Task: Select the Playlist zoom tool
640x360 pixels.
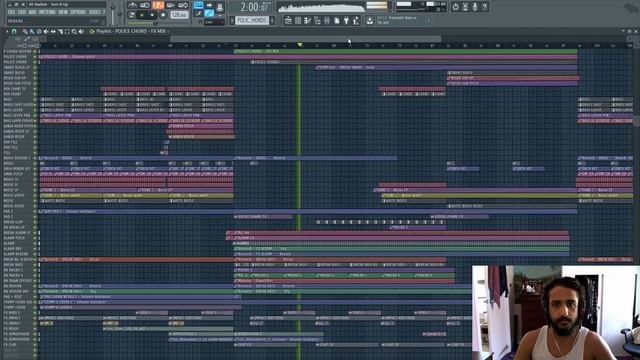Action: pos(74,31)
